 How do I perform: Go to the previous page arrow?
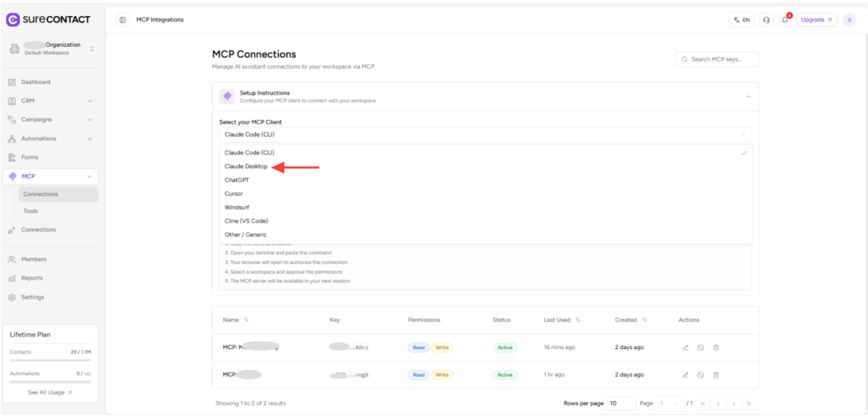point(718,403)
